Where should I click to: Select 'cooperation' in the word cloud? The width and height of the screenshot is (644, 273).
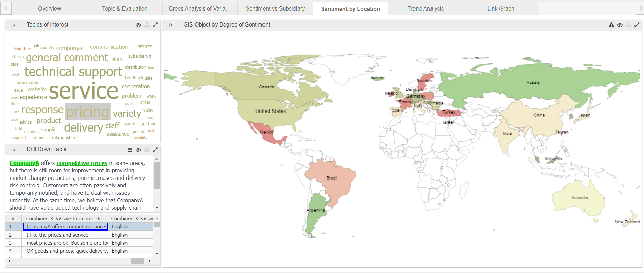(136, 87)
